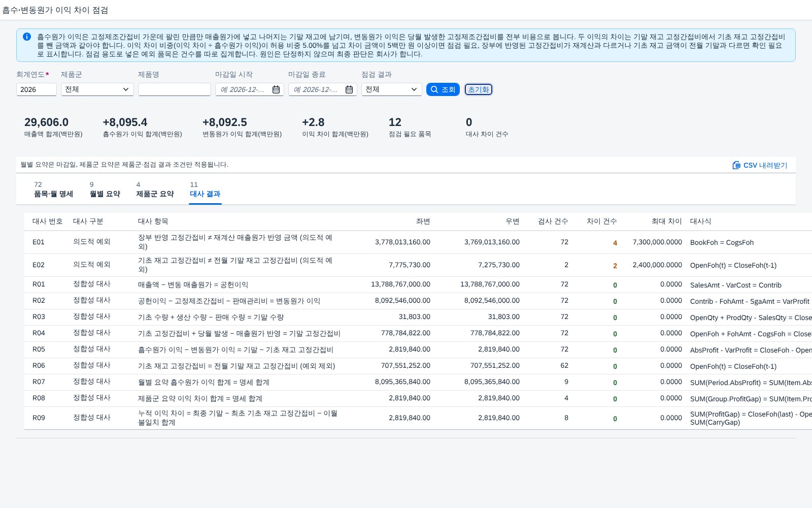Click the 회계연도 input field
Viewport: 812px width, 508px height.
37,89
